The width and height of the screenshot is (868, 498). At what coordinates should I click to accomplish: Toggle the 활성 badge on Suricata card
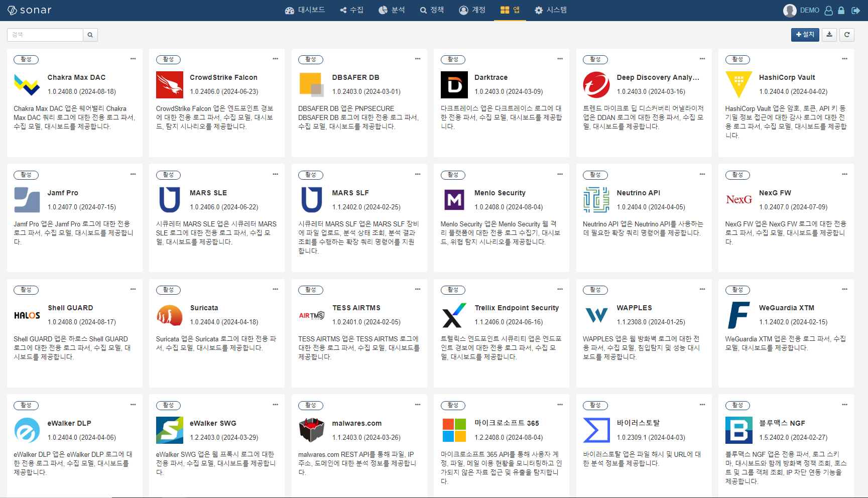point(169,290)
